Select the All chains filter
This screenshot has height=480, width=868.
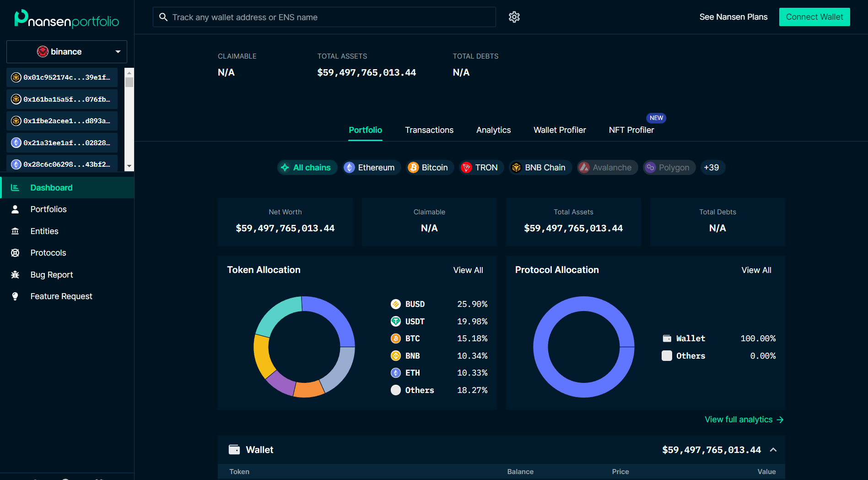[x=307, y=168]
